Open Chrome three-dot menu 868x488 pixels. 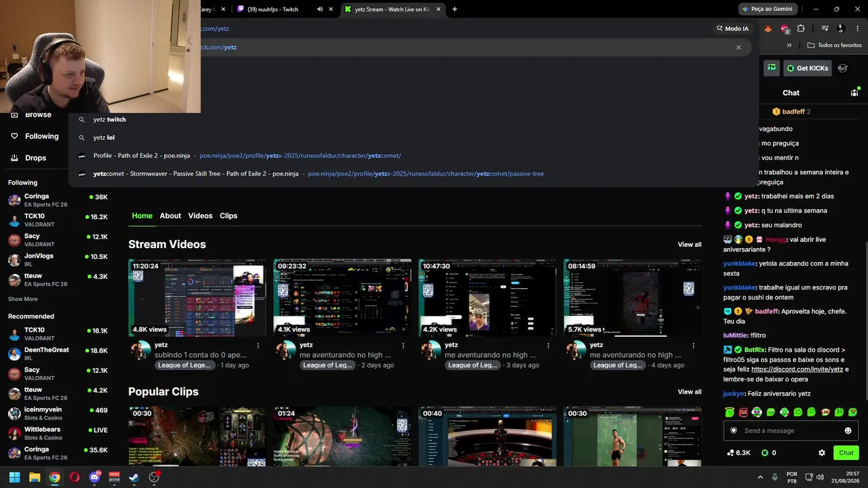pyautogui.click(x=857, y=28)
